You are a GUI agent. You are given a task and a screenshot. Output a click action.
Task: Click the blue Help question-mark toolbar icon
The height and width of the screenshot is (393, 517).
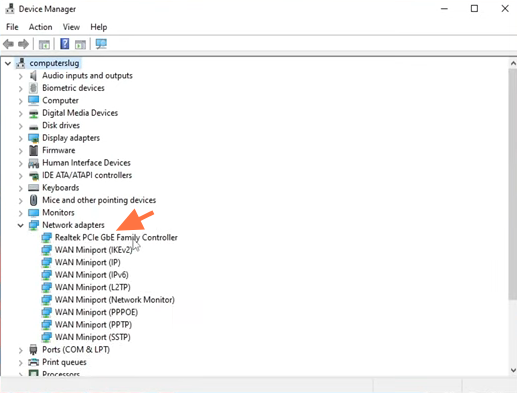pos(65,44)
